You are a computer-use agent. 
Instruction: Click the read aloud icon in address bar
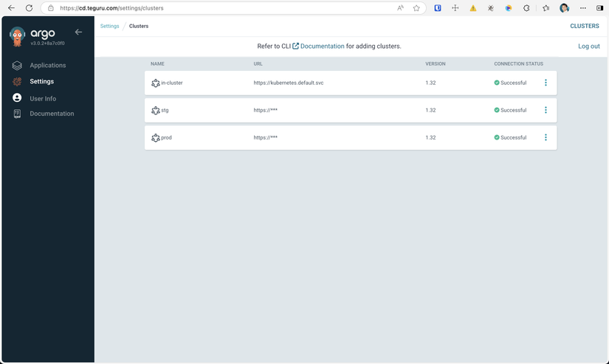[400, 8]
